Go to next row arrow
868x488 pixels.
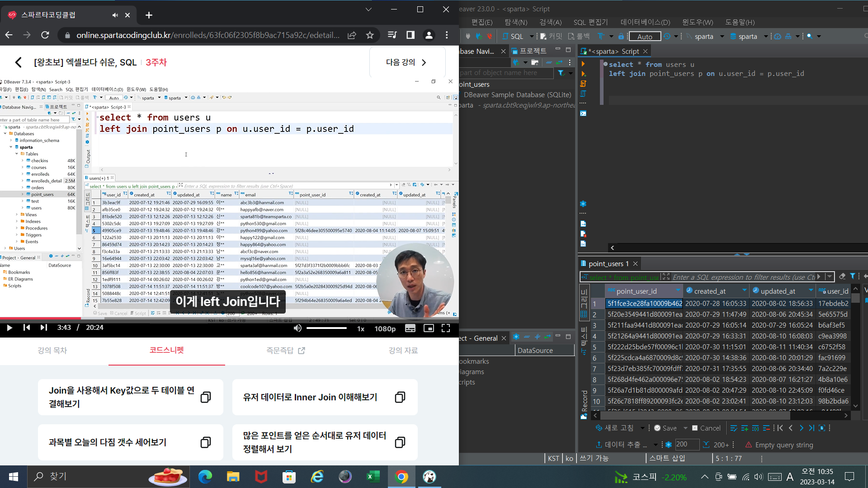click(802, 428)
